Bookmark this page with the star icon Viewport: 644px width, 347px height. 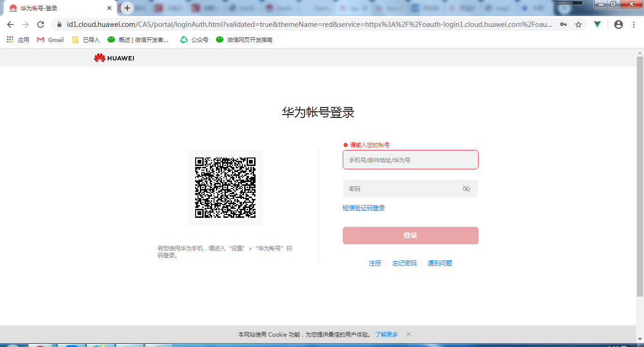point(578,25)
